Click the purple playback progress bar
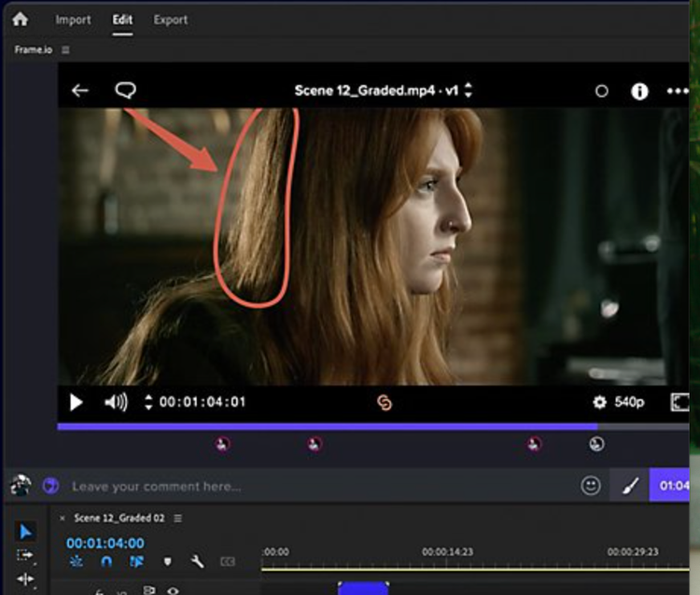 [x=327, y=427]
